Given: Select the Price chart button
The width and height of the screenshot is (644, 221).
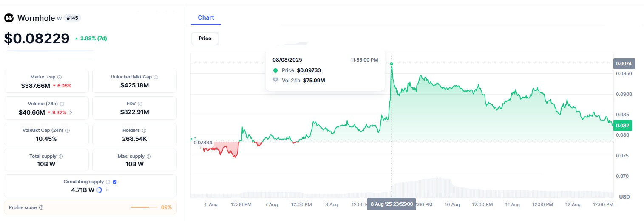Looking at the screenshot, I should coord(205,39).
